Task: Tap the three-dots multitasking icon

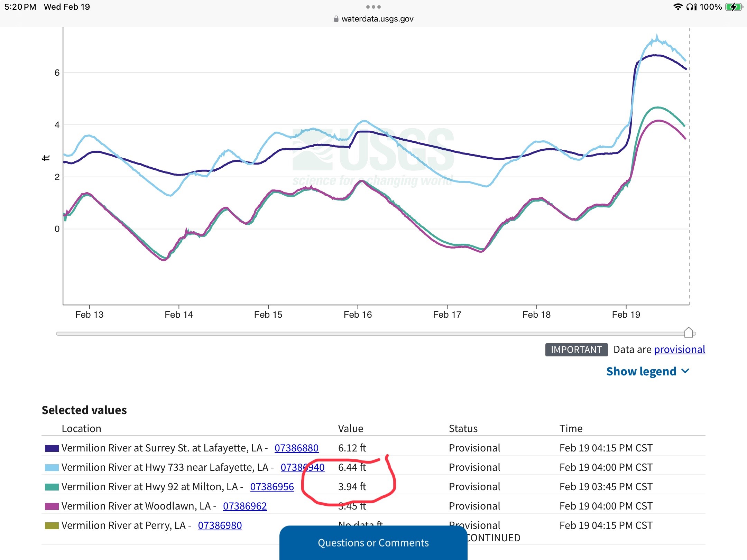Action: click(x=373, y=7)
